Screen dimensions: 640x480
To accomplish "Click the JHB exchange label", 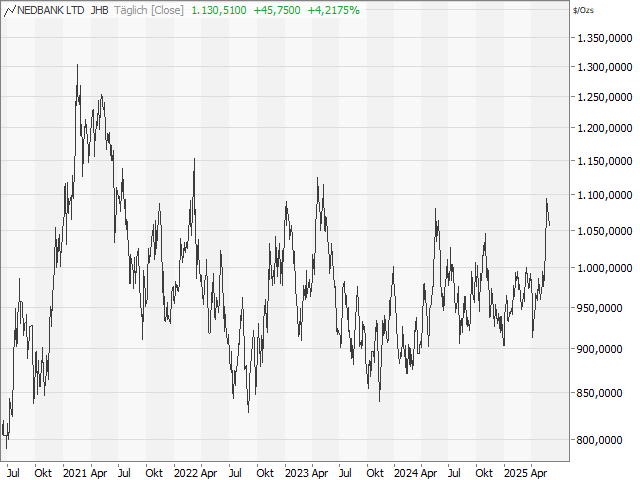I will coord(100,10).
